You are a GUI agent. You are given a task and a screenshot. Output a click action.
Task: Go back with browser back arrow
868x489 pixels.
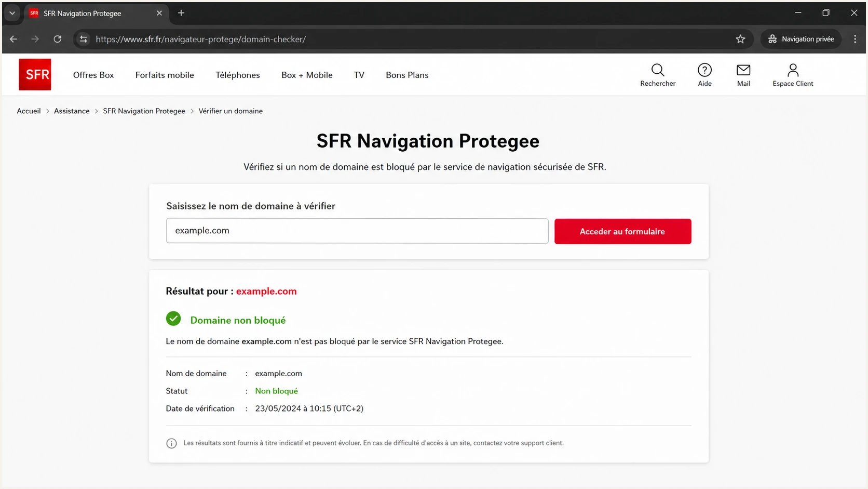13,39
